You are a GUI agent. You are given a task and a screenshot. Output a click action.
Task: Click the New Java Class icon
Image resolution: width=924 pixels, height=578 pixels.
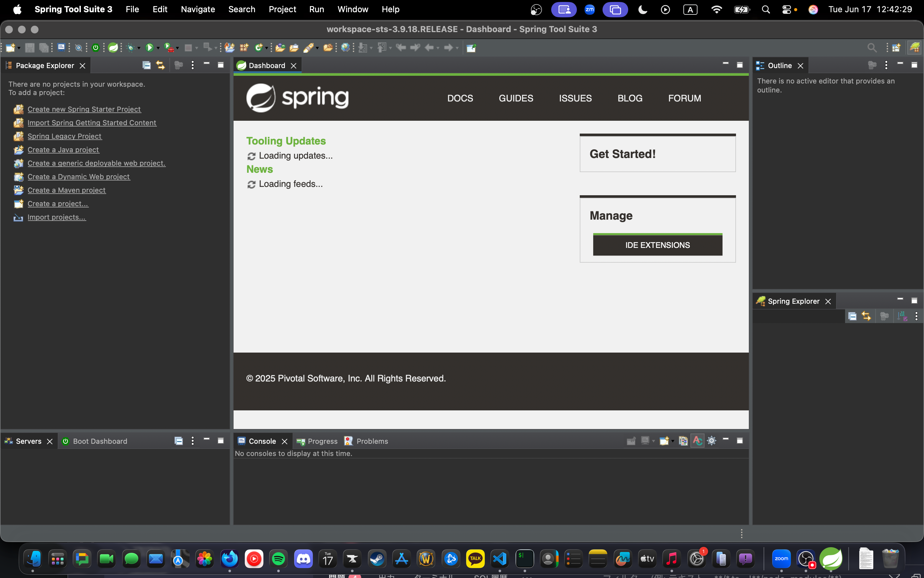point(259,48)
